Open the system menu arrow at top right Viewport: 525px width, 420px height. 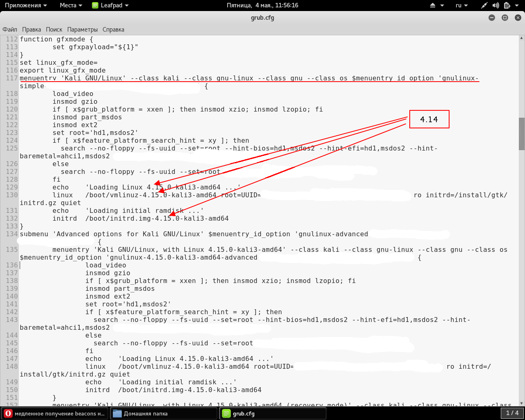click(x=518, y=6)
